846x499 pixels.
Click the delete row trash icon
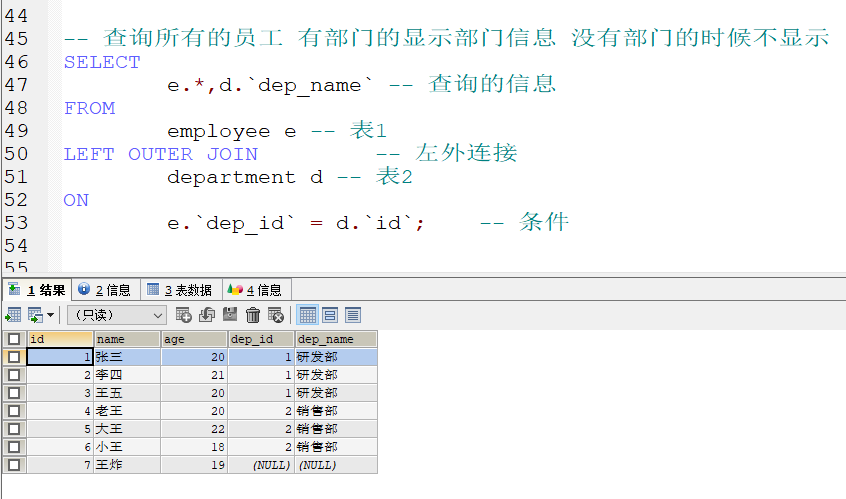(x=253, y=315)
